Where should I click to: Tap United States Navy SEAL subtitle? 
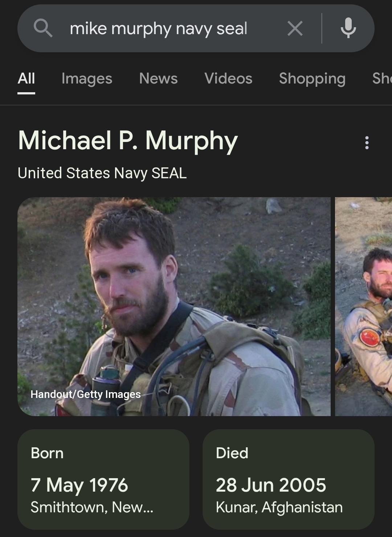click(x=102, y=173)
